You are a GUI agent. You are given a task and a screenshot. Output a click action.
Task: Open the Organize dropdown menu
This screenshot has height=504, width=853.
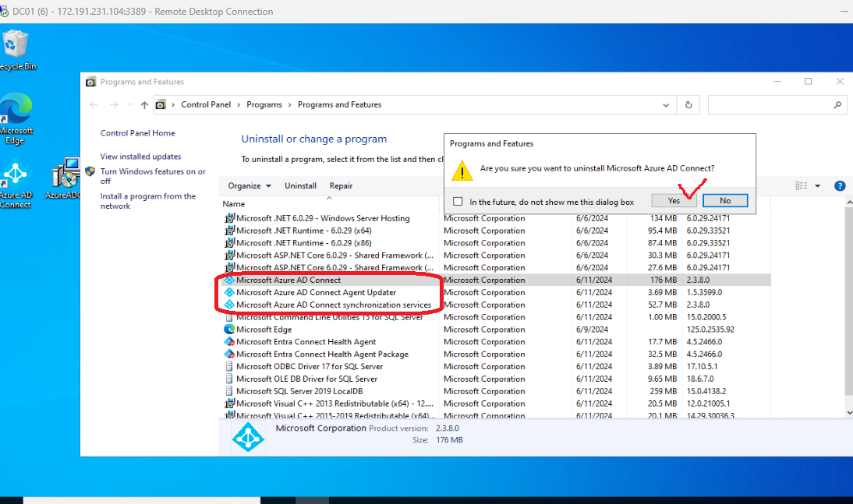250,186
